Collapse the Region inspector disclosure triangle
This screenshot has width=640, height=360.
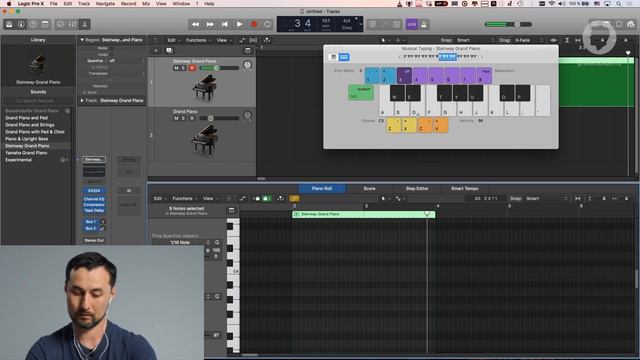(82, 40)
